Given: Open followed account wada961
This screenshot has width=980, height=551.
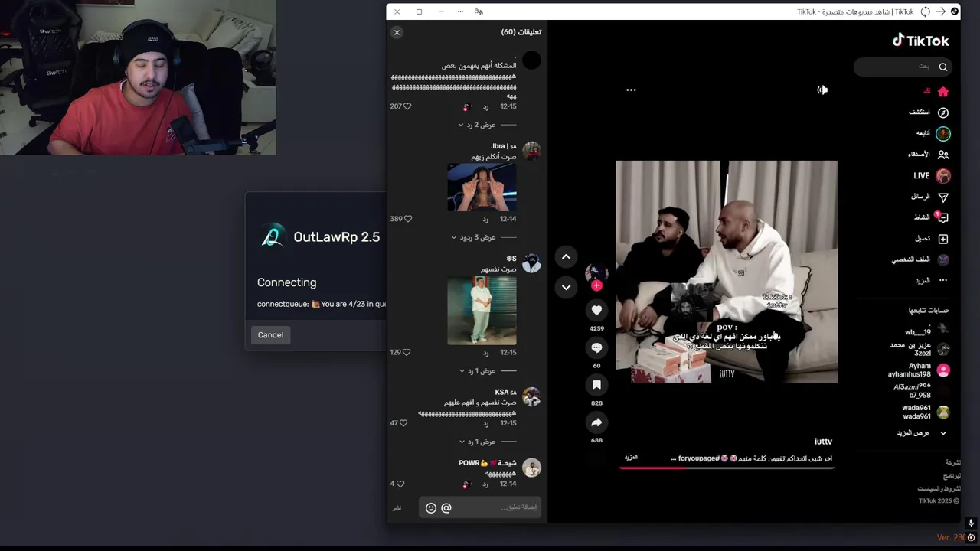Looking at the screenshot, I should coord(926,412).
